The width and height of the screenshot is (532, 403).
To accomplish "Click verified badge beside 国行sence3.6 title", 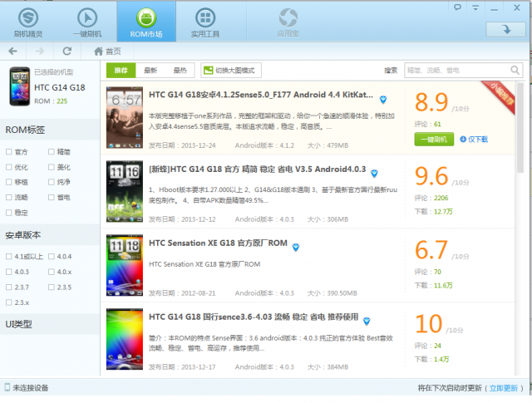I will (x=367, y=322).
